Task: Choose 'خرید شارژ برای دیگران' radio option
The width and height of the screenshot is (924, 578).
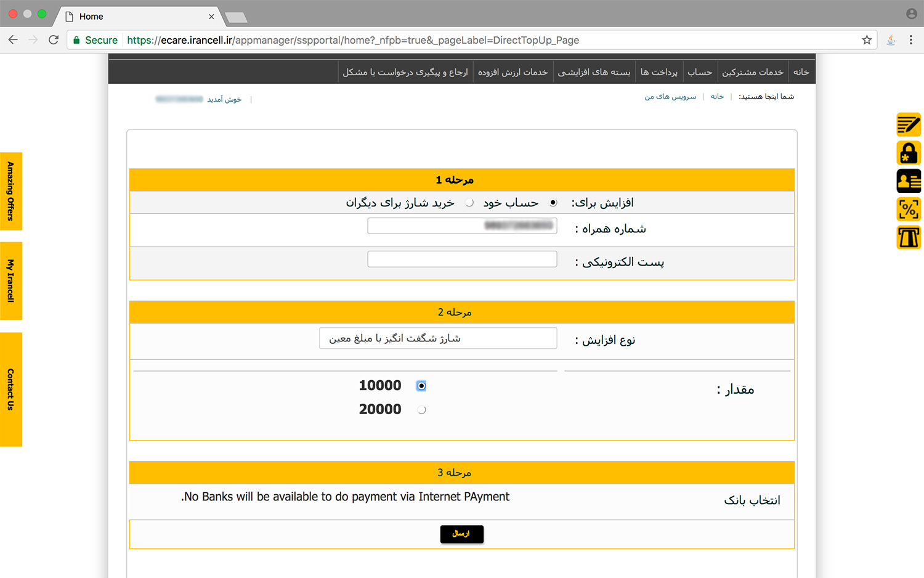Action: click(469, 203)
